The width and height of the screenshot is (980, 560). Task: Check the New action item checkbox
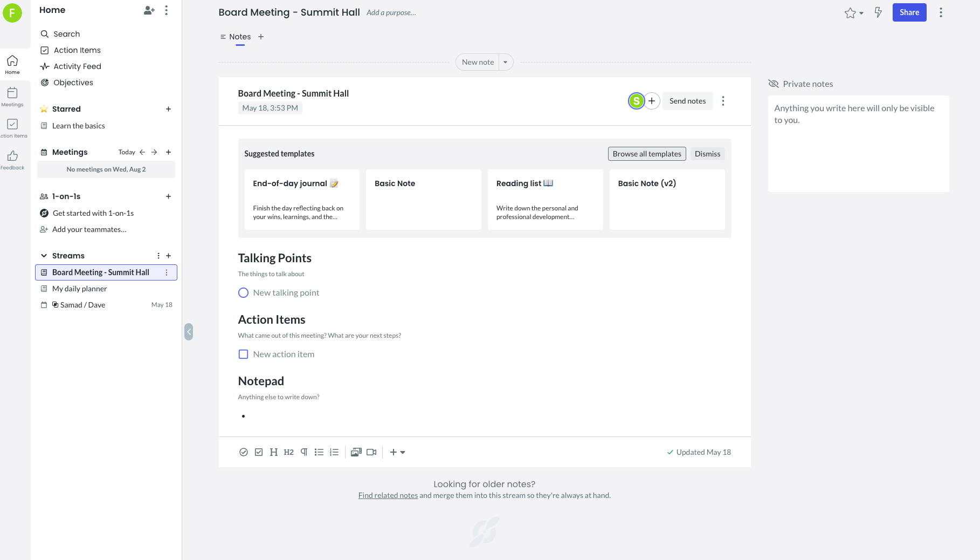(x=243, y=354)
